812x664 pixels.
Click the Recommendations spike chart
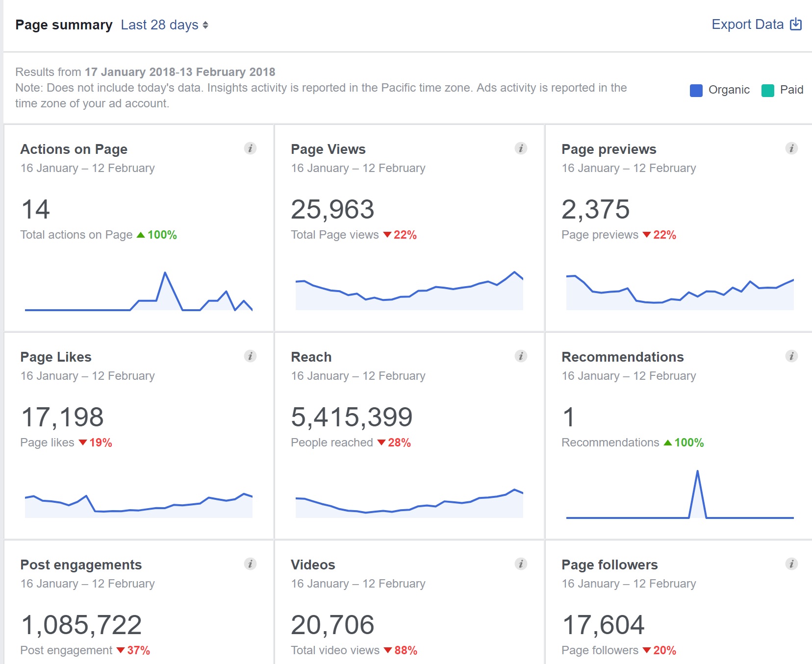point(680,495)
